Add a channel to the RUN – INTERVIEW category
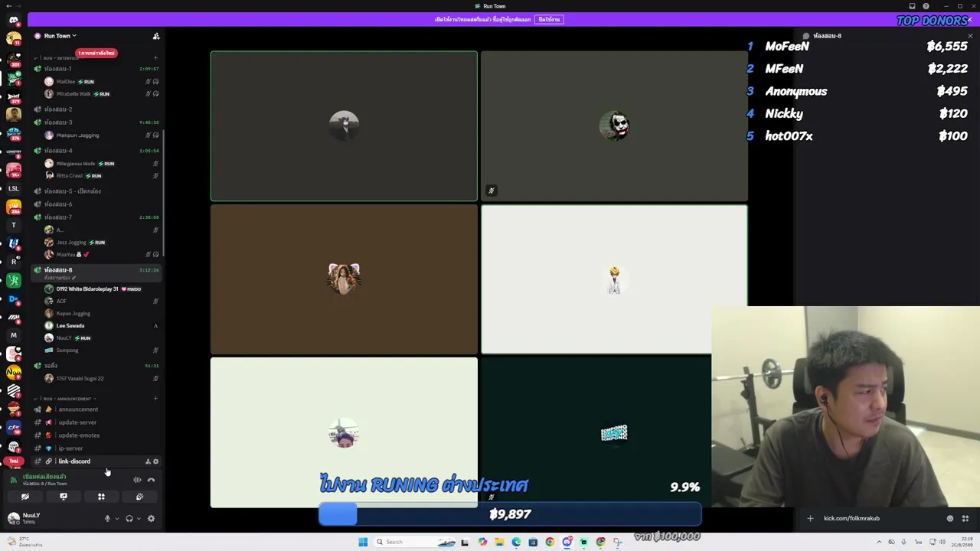 point(155,58)
